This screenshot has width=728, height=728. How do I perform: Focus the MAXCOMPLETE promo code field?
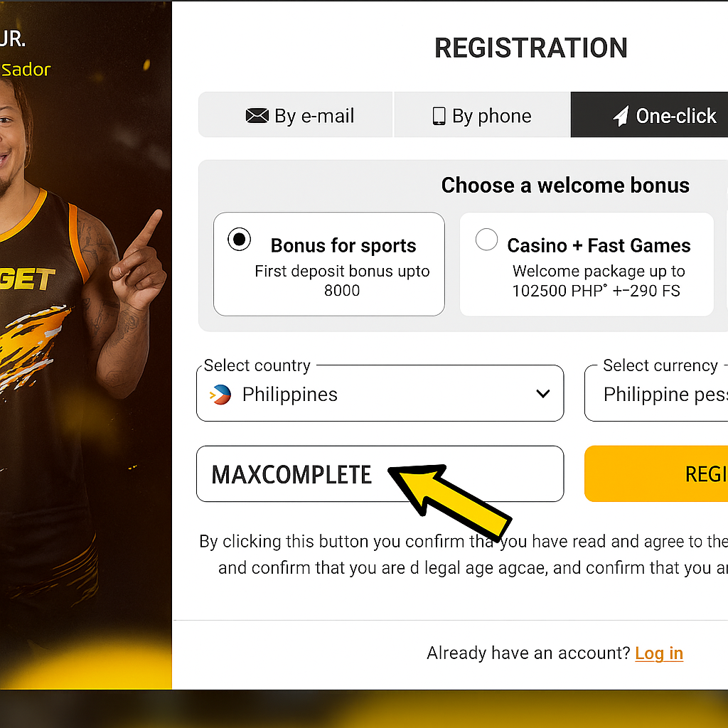[x=291, y=474]
